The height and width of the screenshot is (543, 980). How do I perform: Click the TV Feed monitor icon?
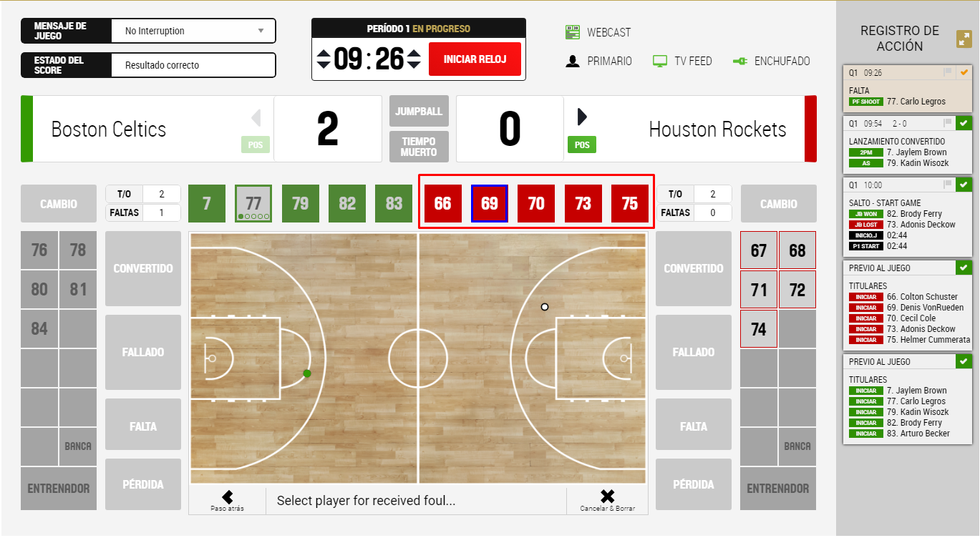660,62
